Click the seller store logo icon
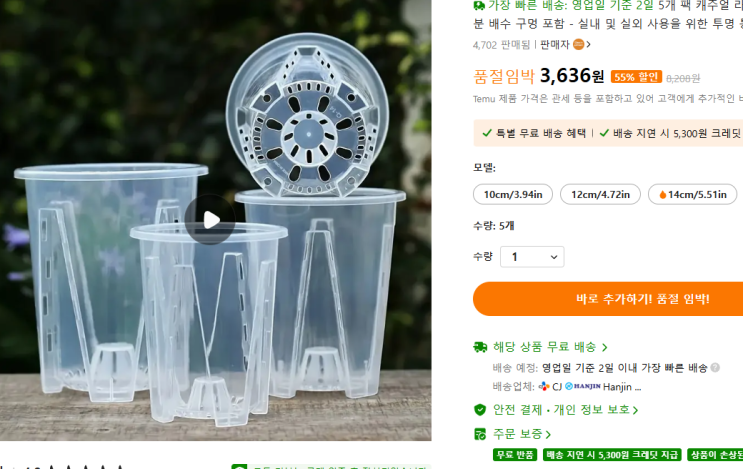The image size is (743, 469). (x=578, y=44)
